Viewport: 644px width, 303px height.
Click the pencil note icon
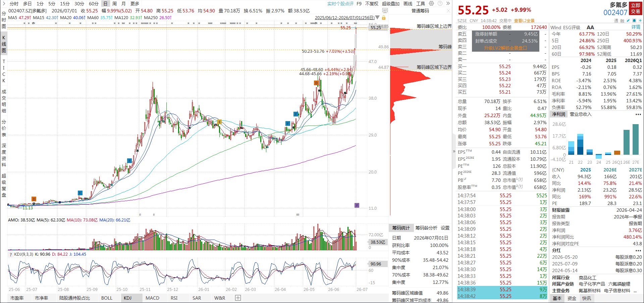(628, 20)
